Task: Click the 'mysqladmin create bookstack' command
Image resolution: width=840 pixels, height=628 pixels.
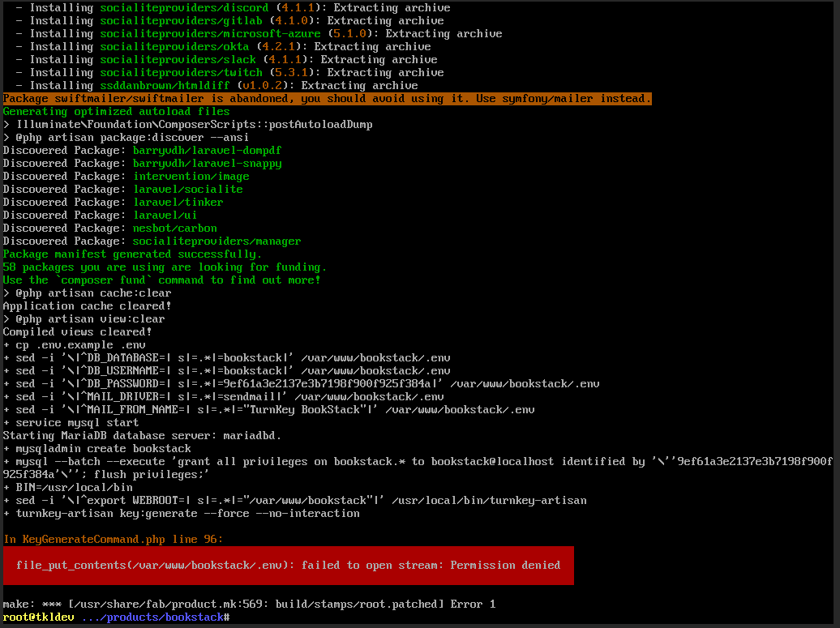Action: point(103,448)
